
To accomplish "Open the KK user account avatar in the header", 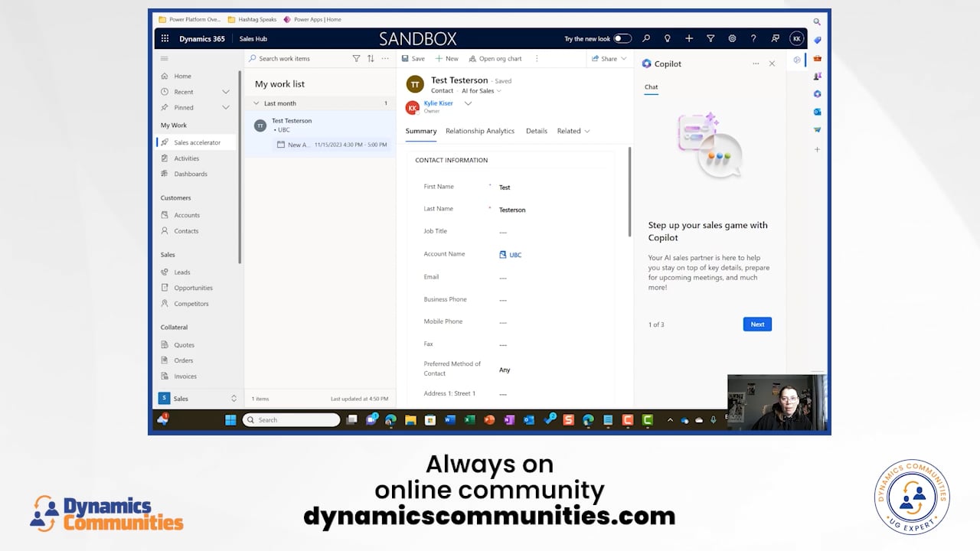I will point(797,38).
